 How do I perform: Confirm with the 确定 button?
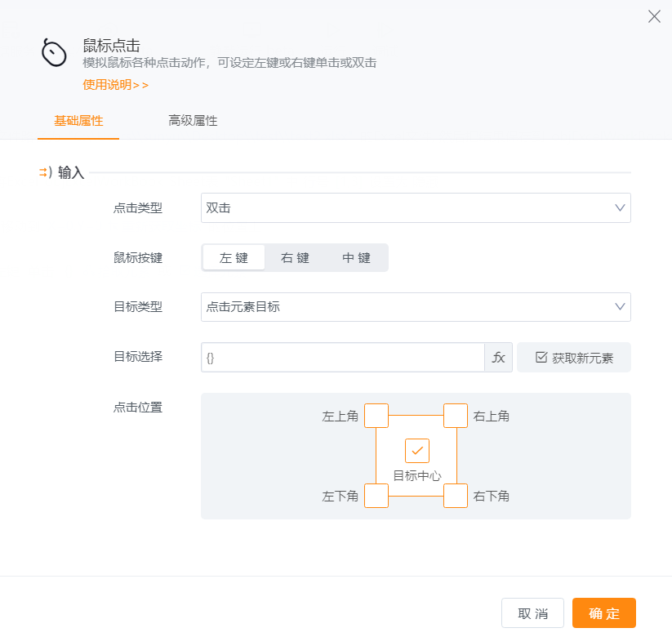(x=603, y=613)
